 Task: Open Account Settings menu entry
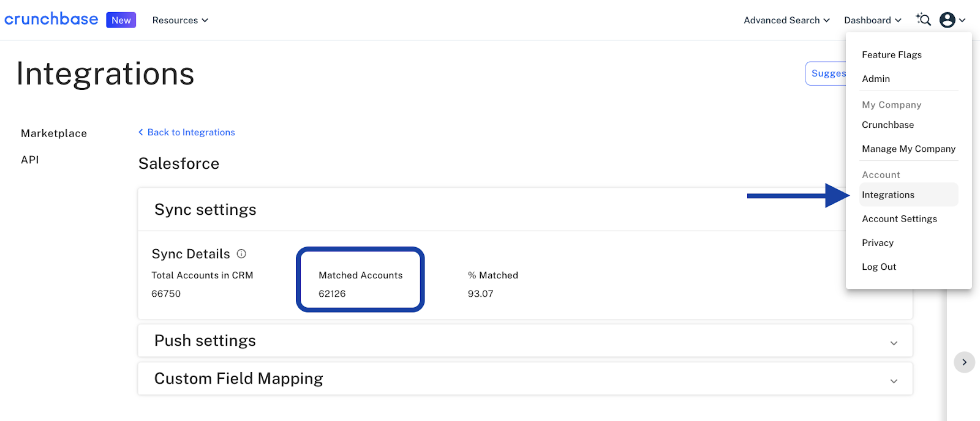click(x=899, y=218)
